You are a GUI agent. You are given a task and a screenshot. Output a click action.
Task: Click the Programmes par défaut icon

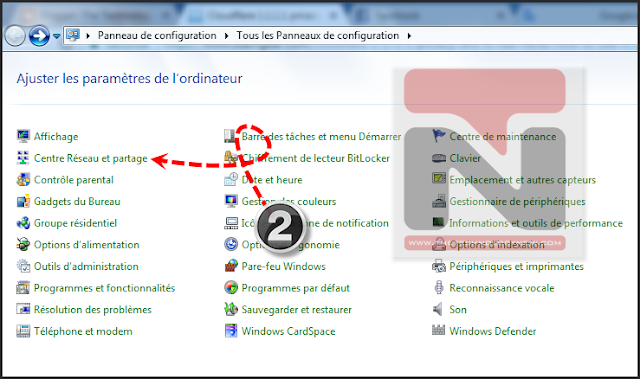231,287
